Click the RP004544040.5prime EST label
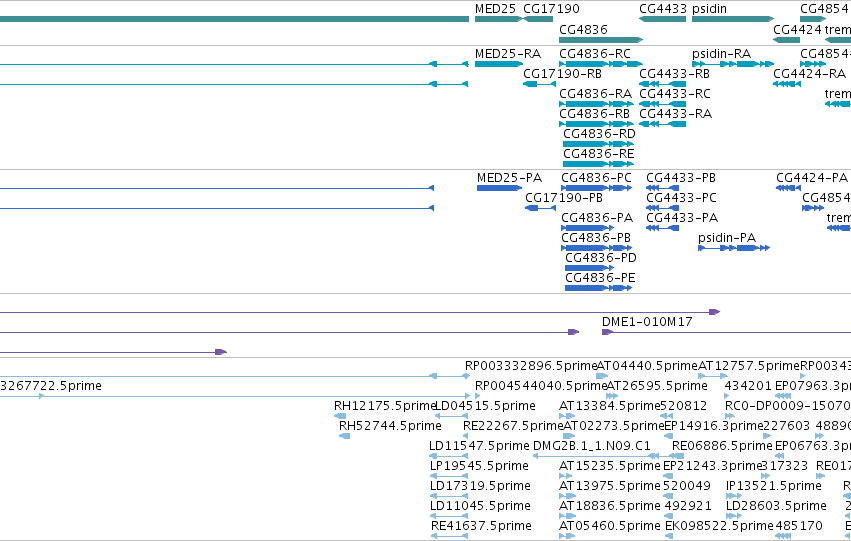 [x=541, y=386]
